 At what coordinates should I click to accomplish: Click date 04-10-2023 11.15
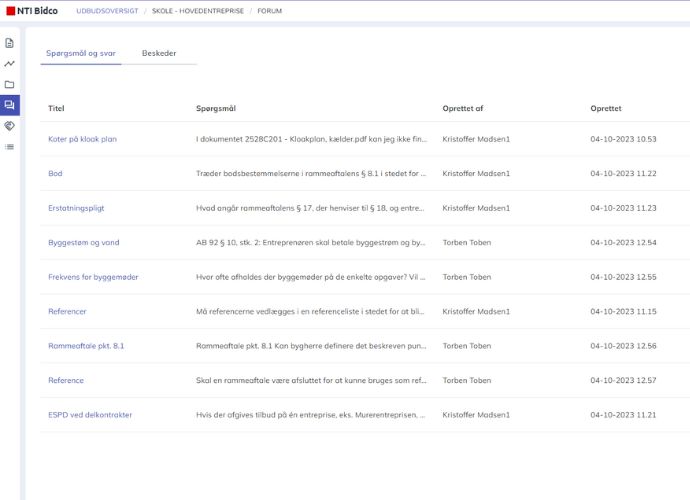pyautogui.click(x=623, y=311)
